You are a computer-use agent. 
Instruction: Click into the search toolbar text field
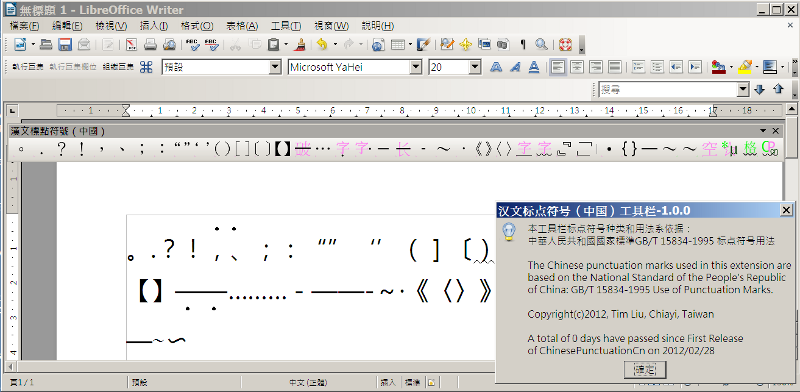(668, 90)
